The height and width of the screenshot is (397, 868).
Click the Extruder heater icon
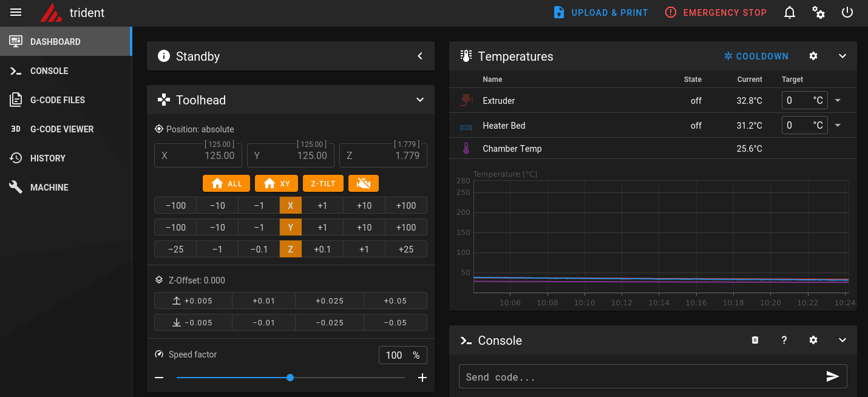(x=466, y=101)
